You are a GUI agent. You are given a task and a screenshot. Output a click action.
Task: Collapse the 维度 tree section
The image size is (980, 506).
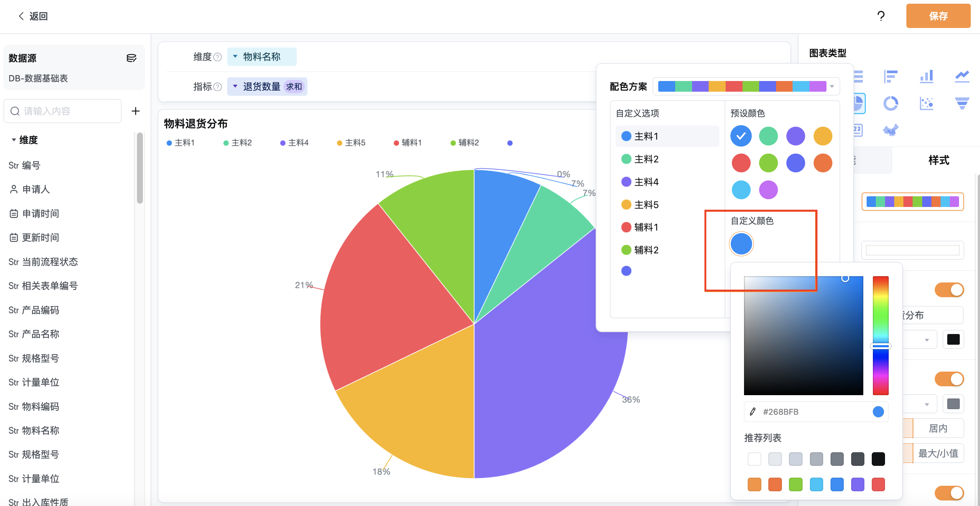(x=14, y=140)
